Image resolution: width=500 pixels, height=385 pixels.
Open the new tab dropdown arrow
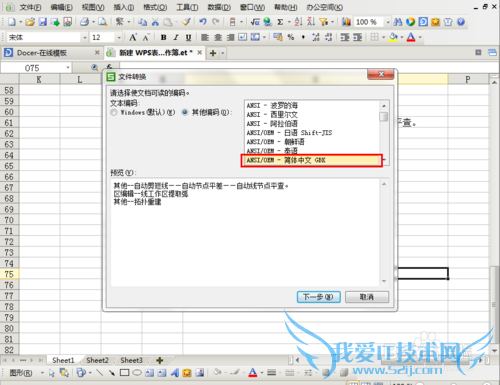pos(223,53)
